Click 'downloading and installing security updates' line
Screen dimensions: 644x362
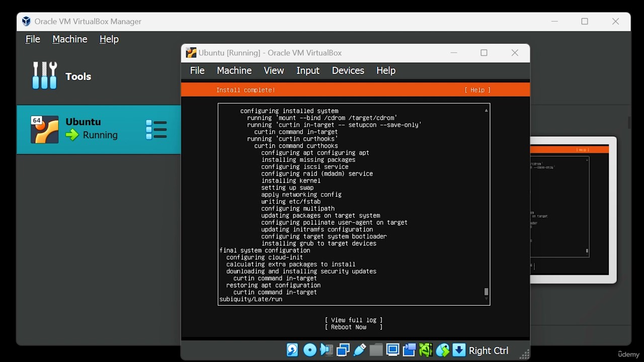point(301,271)
